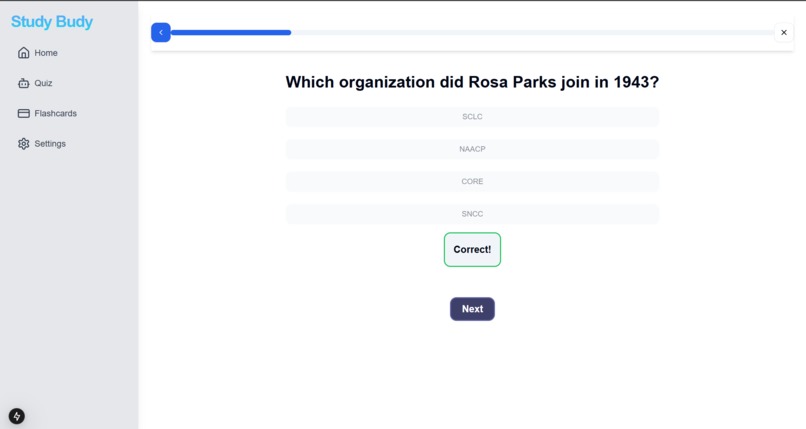Screen dimensions: 806x429
Task: Click the Next button
Action: pos(472,309)
